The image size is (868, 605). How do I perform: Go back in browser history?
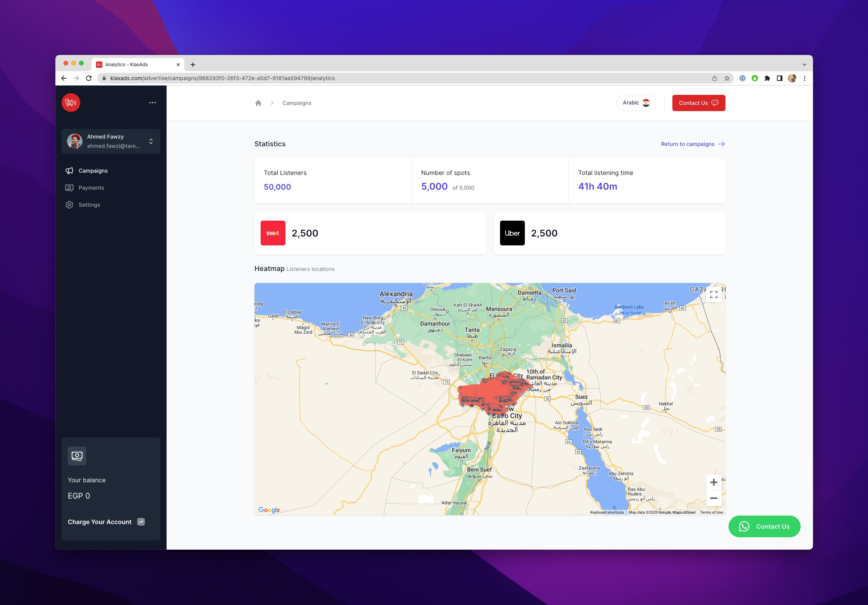pyautogui.click(x=64, y=78)
